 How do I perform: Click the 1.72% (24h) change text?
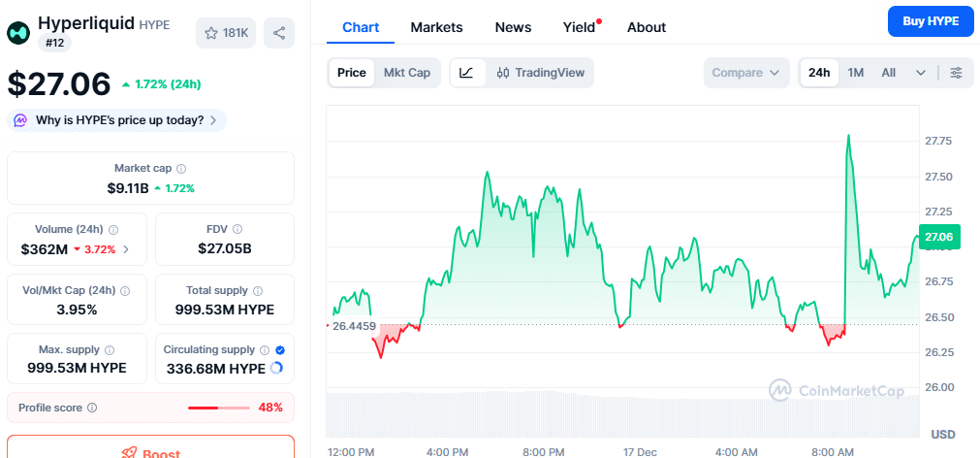pyautogui.click(x=162, y=84)
